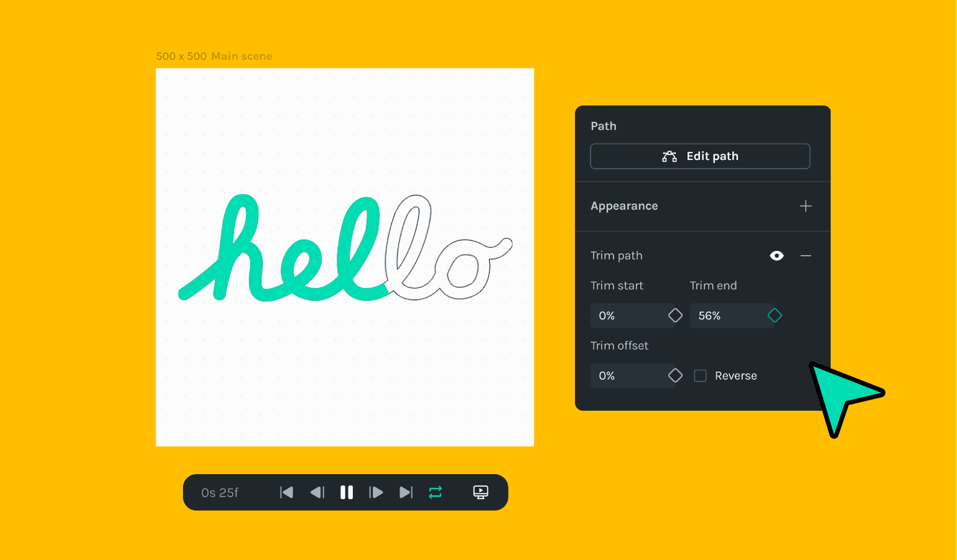Add a new Appearance property
This screenshot has height=560, width=957.
[806, 206]
